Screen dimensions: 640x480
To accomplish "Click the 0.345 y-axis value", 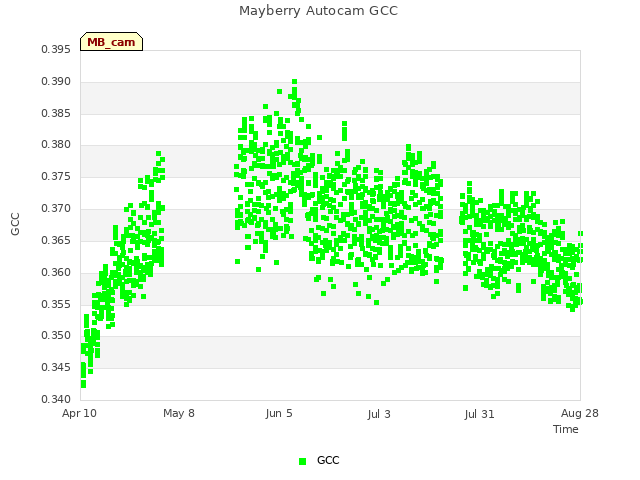I will click(56, 367).
